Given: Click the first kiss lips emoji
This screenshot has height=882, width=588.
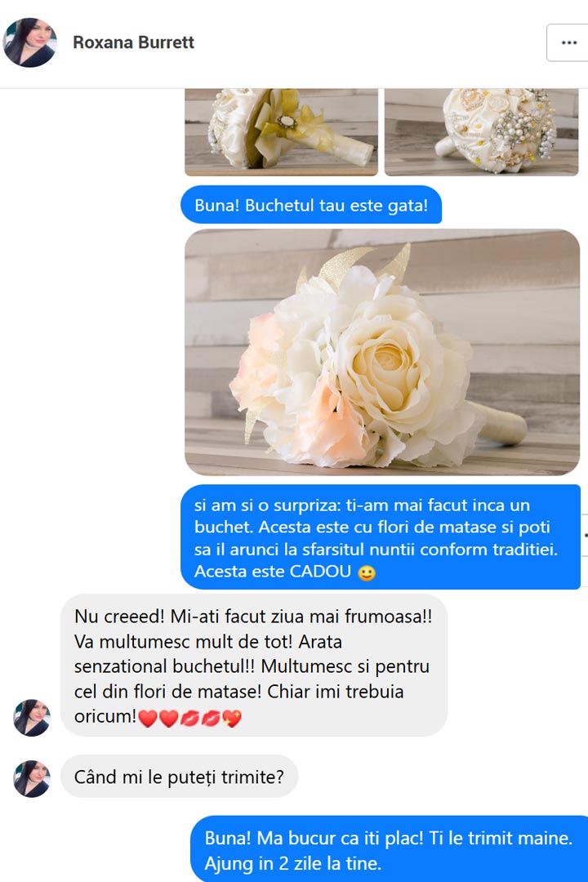Looking at the screenshot, I should coord(189,719).
